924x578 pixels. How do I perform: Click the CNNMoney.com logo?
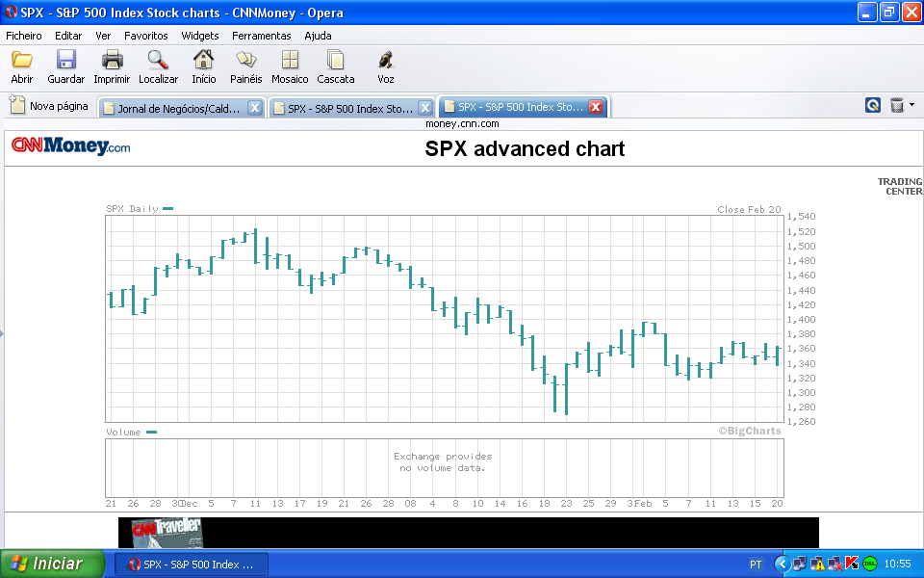(70, 145)
